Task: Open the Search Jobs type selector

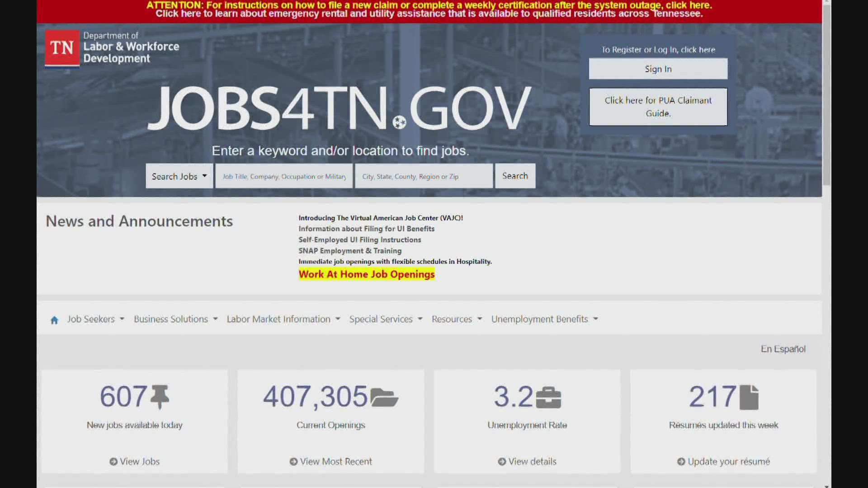Action: click(179, 176)
